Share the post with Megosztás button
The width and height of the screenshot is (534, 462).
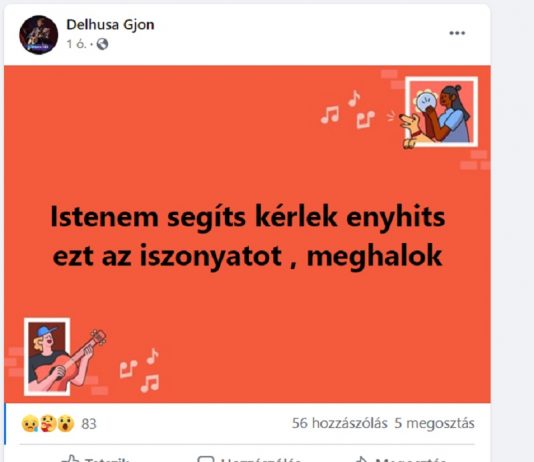point(400,459)
